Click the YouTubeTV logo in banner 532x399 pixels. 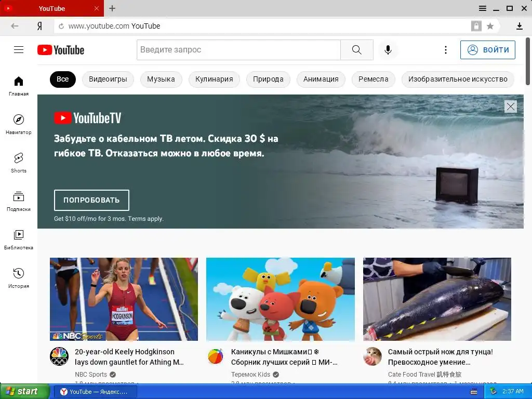[x=87, y=118]
